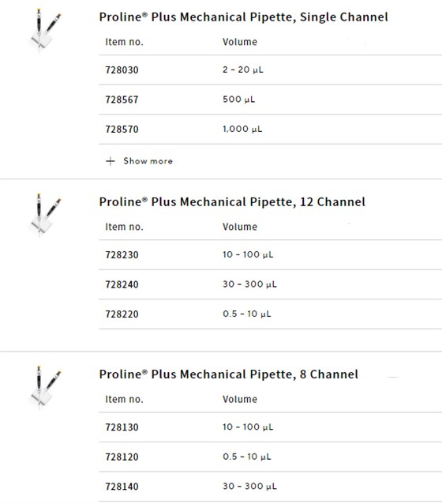Image resolution: width=442 pixels, height=504 pixels.
Task: Click the 1,000 µL volume cell
Action: click(x=242, y=129)
